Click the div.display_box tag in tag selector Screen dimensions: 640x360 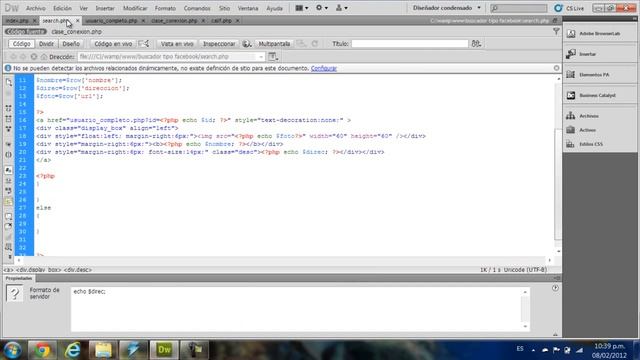[x=38, y=270]
